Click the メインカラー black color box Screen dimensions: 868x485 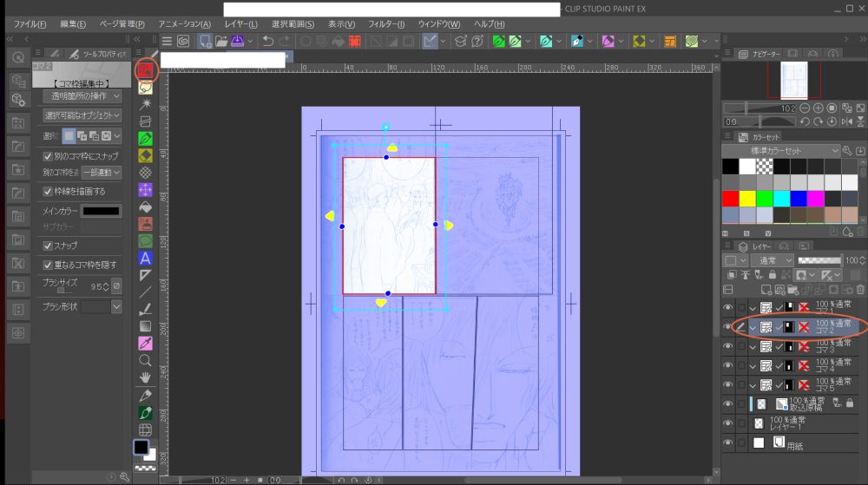coord(102,211)
